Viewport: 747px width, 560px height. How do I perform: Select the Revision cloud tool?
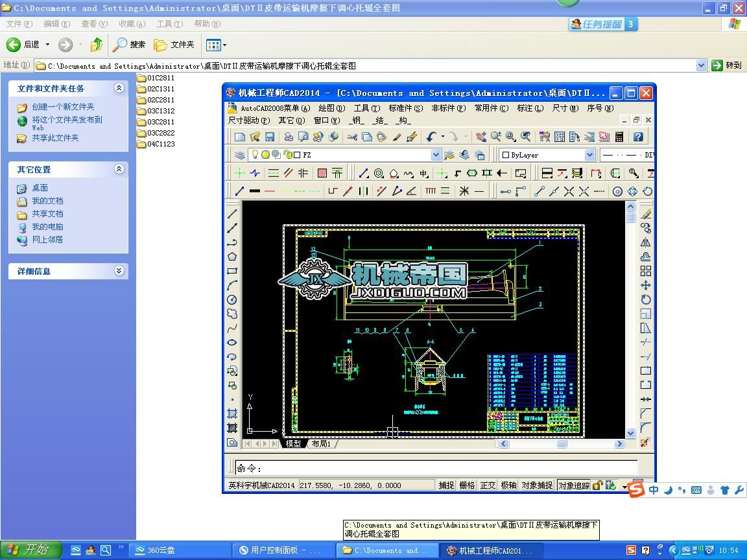click(232, 314)
